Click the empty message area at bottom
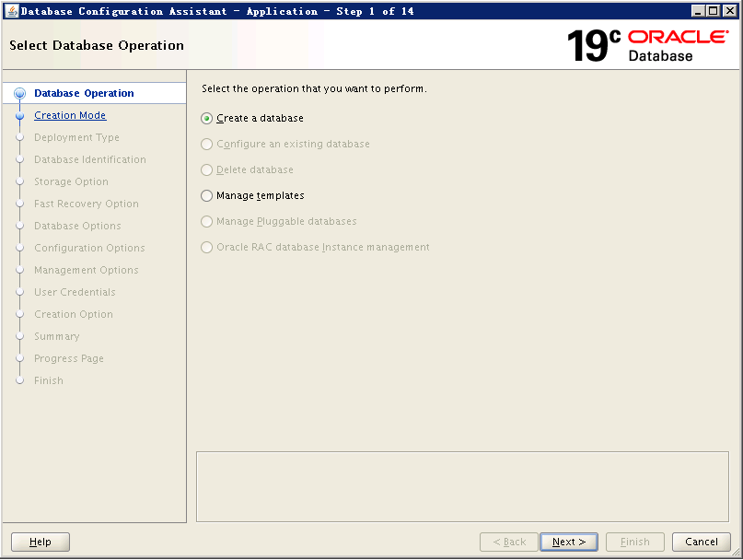This screenshot has width=743, height=560. click(462, 486)
